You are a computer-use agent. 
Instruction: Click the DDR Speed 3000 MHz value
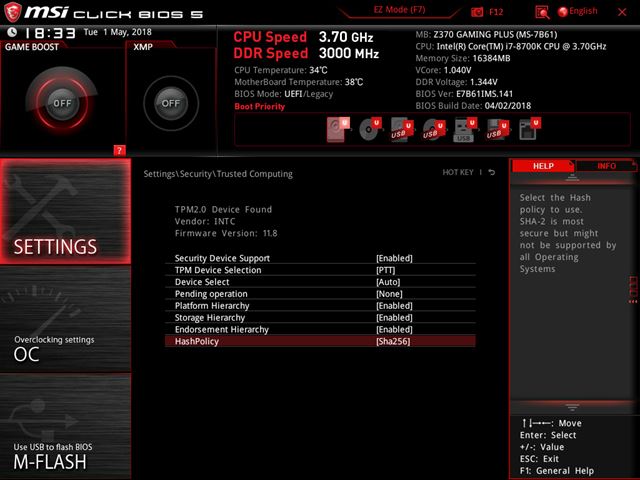tap(349, 53)
